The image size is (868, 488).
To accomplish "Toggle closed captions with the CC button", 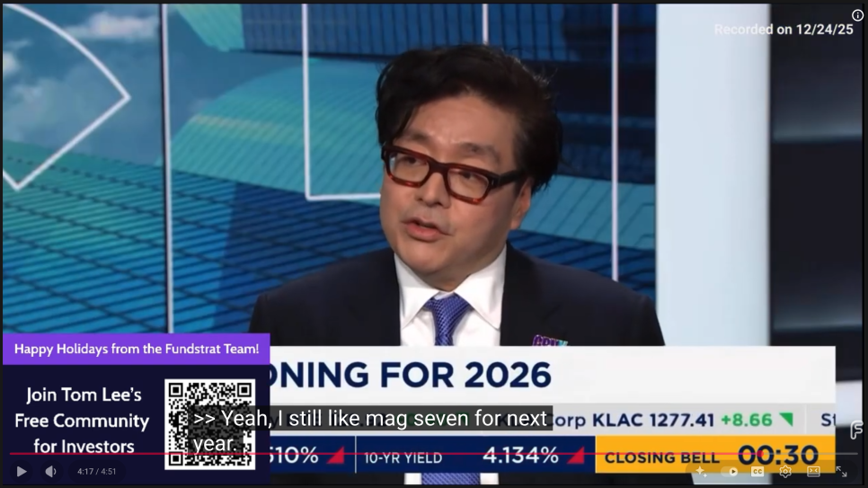I will tap(757, 472).
